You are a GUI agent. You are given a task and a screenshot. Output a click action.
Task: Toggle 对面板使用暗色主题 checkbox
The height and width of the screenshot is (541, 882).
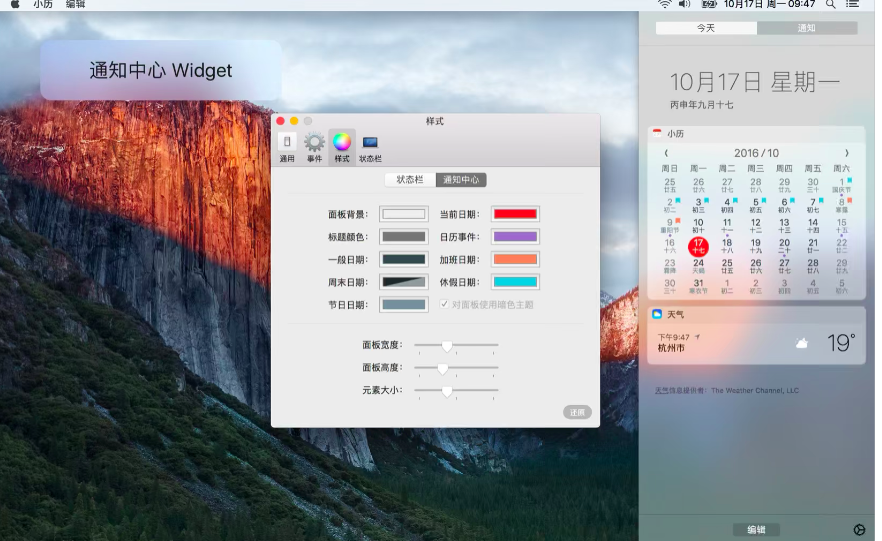(x=444, y=304)
